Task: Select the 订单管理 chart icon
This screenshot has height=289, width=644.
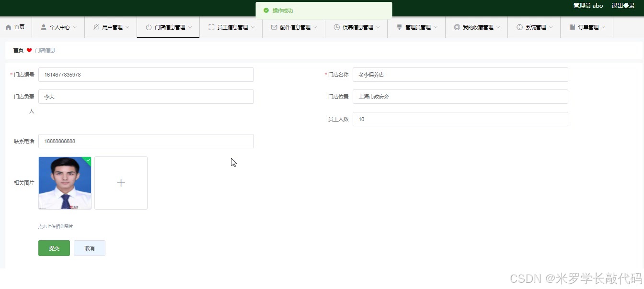Action: tap(573, 27)
